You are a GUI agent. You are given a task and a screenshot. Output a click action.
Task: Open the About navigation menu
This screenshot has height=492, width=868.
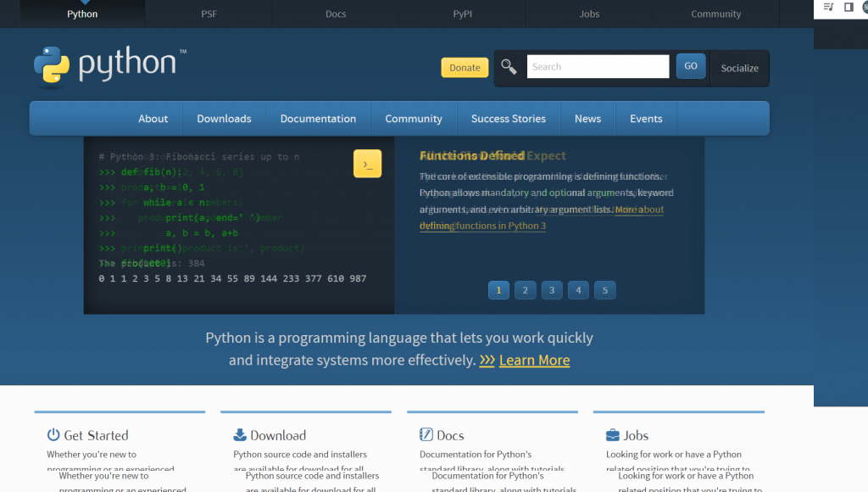[153, 119]
